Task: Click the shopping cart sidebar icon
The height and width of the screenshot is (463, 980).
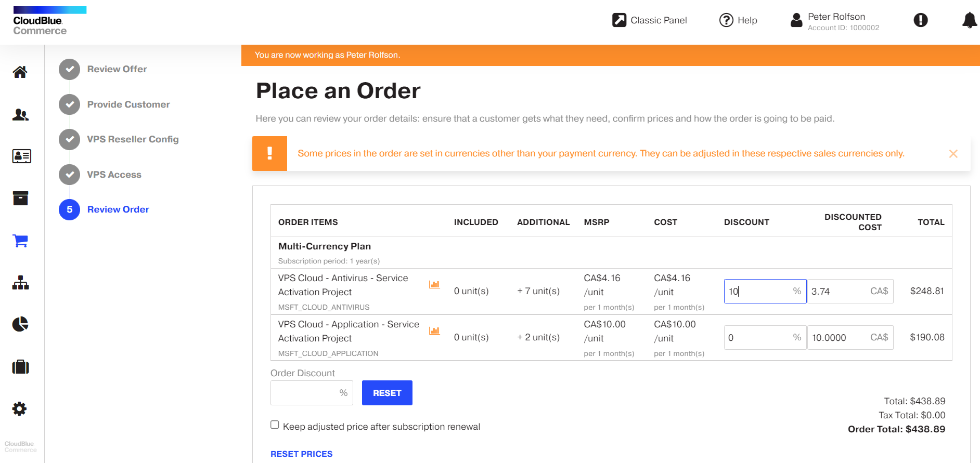Action: point(20,241)
